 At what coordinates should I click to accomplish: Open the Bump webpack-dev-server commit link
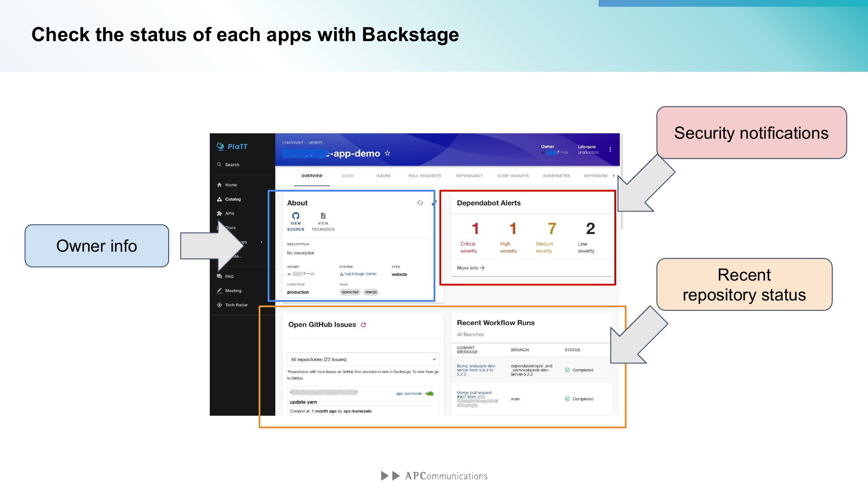(x=476, y=370)
